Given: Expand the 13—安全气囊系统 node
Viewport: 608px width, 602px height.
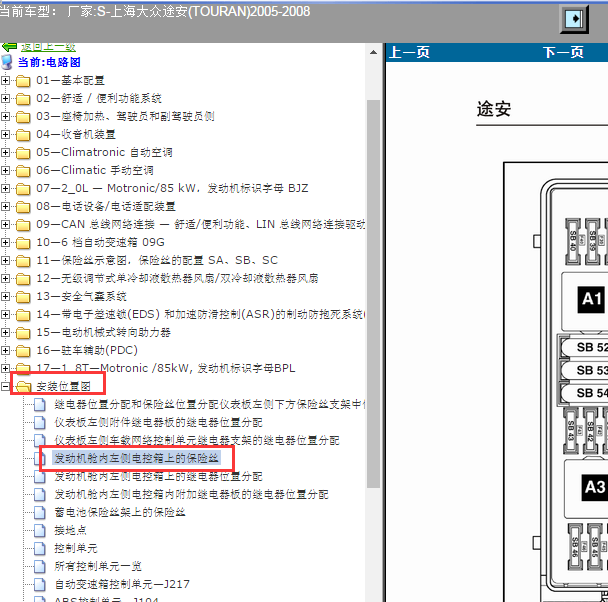Looking at the screenshot, I should coord(5,296).
